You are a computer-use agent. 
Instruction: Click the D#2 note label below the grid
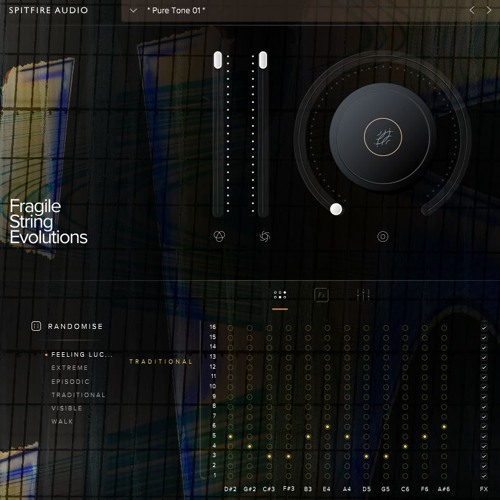coord(230,489)
